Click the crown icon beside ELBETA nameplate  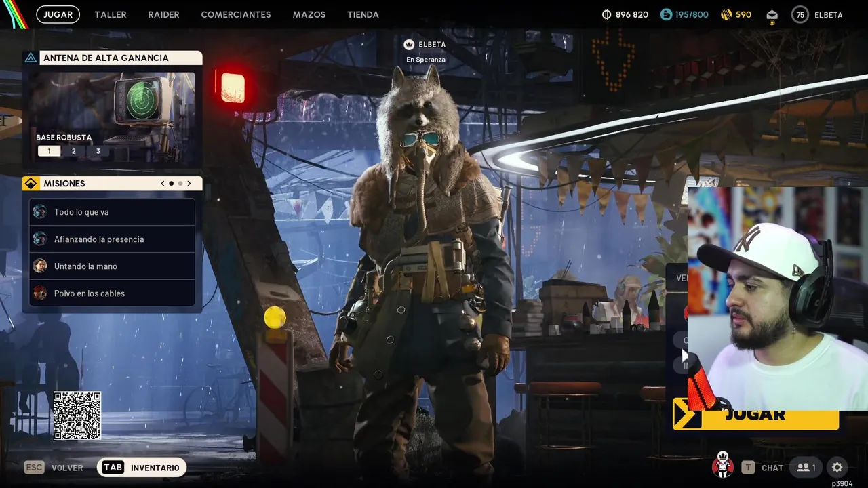[x=409, y=45]
